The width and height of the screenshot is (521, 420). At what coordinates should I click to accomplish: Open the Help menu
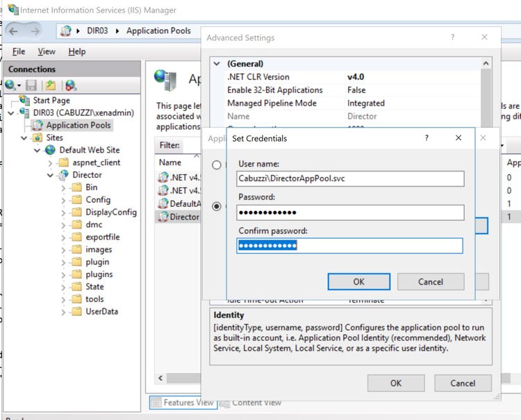[76, 51]
